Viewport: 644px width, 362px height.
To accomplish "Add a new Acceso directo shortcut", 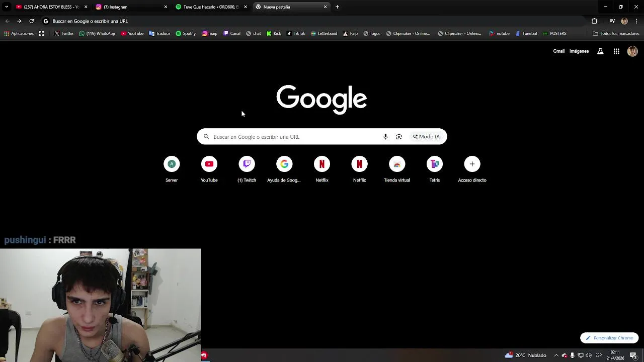I will (472, 169).
